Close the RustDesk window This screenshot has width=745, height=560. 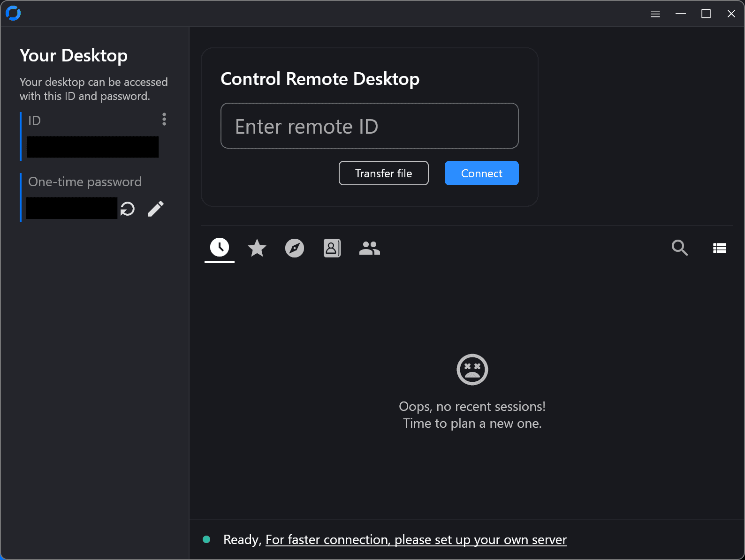pos(731,14)
